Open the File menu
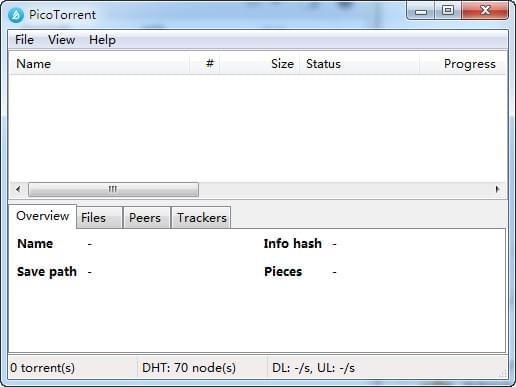Image resolution: width=516 pixels, height=387 pixels. (x=24, y=40)
